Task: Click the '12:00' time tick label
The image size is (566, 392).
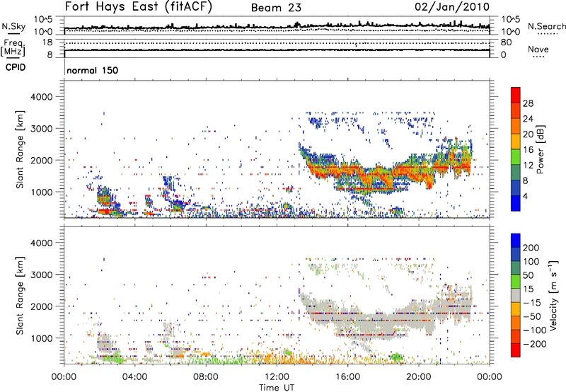Action: [x=277, y=377]
